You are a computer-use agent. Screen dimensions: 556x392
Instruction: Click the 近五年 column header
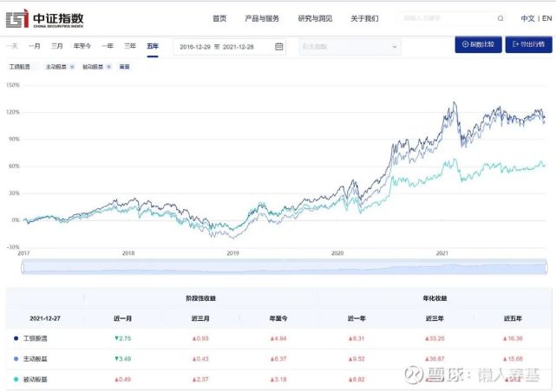[513, 318]
